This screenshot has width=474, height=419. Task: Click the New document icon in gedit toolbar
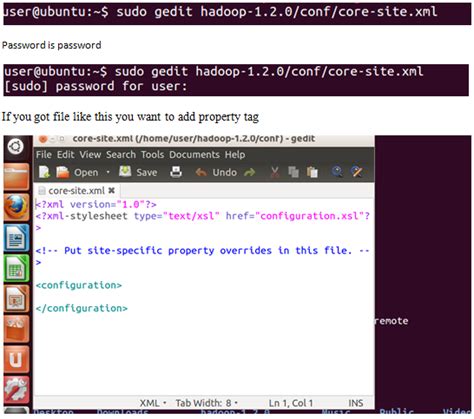44,172
